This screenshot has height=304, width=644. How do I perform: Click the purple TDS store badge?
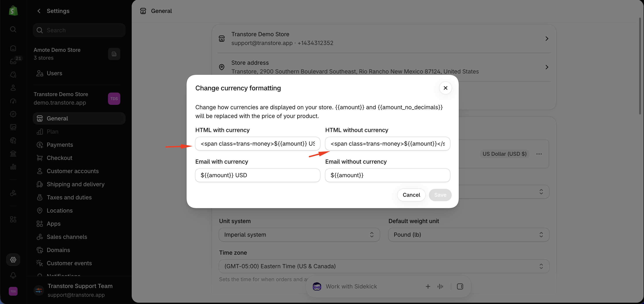click(114, 99)
